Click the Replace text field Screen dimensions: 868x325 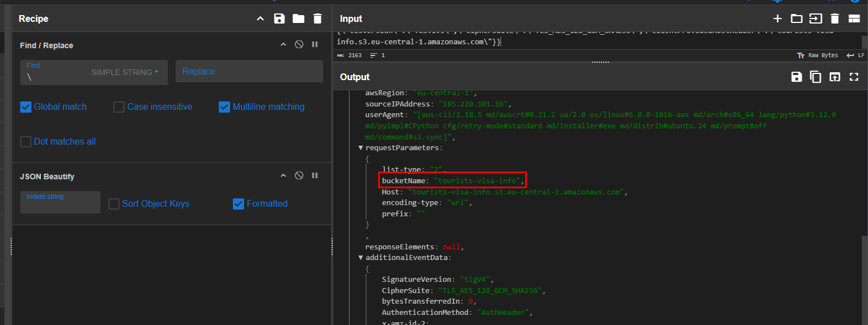[x=249, y=72]
